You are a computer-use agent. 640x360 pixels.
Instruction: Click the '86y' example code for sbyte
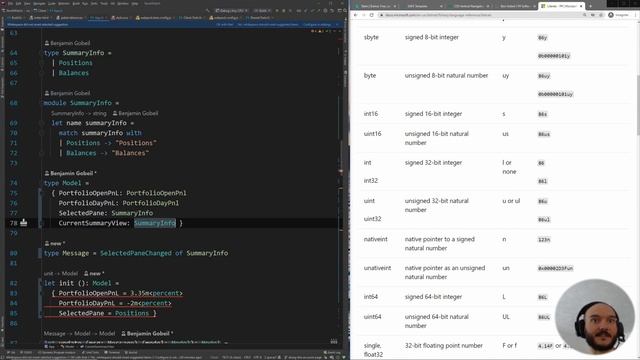click(x=542, y=38)
